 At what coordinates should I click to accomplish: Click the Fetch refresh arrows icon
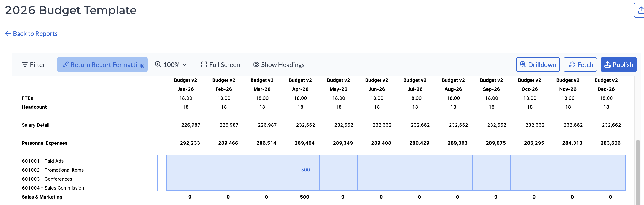(x=572, y=65)
